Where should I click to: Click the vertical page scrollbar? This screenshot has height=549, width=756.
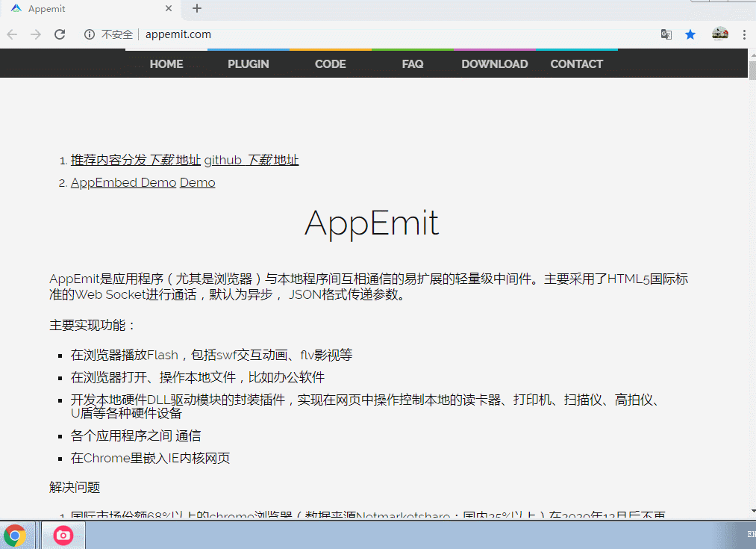point(752,71)
